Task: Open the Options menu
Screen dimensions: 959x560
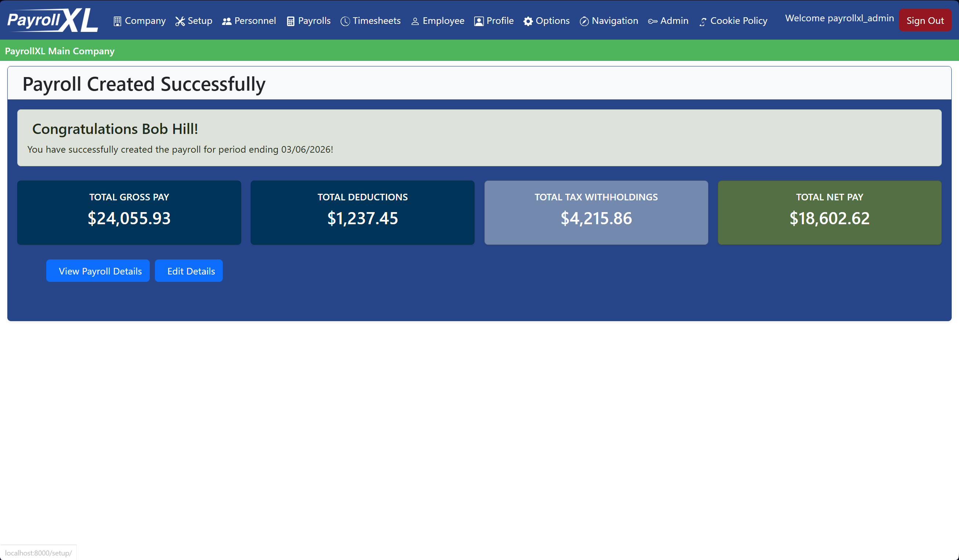Action: coord(546,21)
